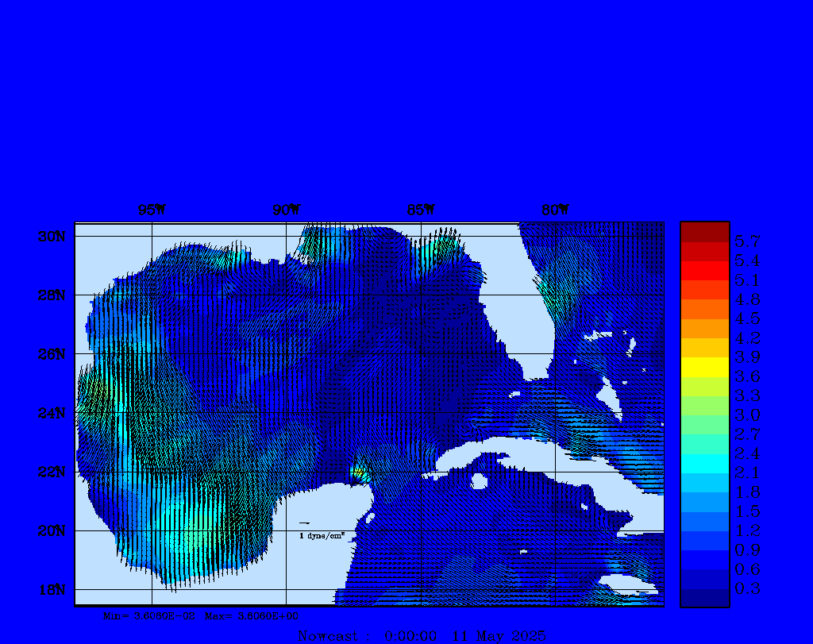Click the 95W longitude label
Image resolution: width=813 pixels, height=644 pixels.
click(x=151, y=210)
